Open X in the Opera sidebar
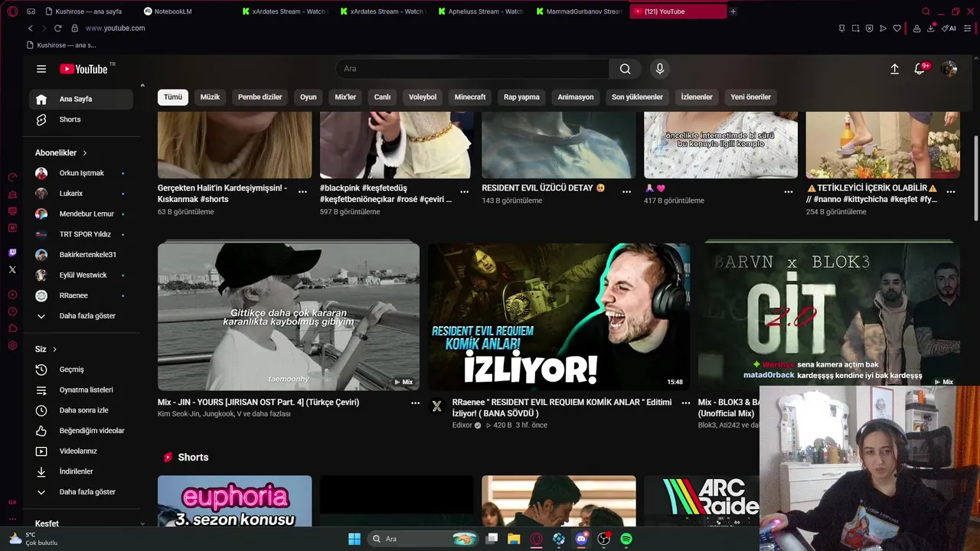The width and height of the screenshot is (980, 551). point(12,269)
